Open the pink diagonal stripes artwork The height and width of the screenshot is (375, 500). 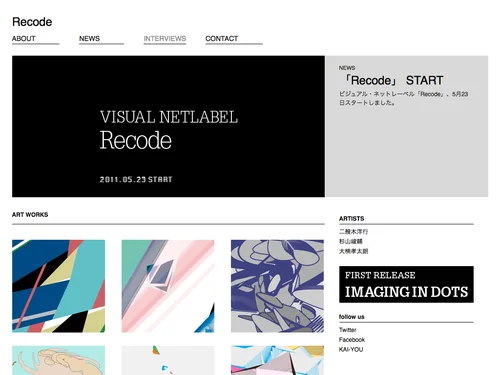coord(168,286)
